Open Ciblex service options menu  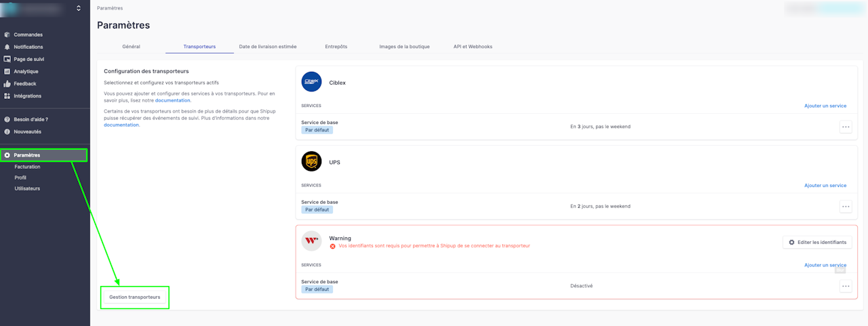pos(846,127)
